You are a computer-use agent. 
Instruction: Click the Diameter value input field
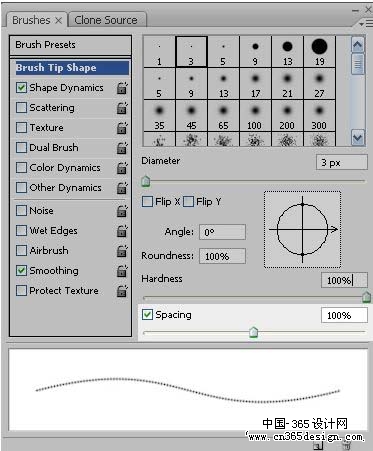pyautogui.click(x=342, y=163)
